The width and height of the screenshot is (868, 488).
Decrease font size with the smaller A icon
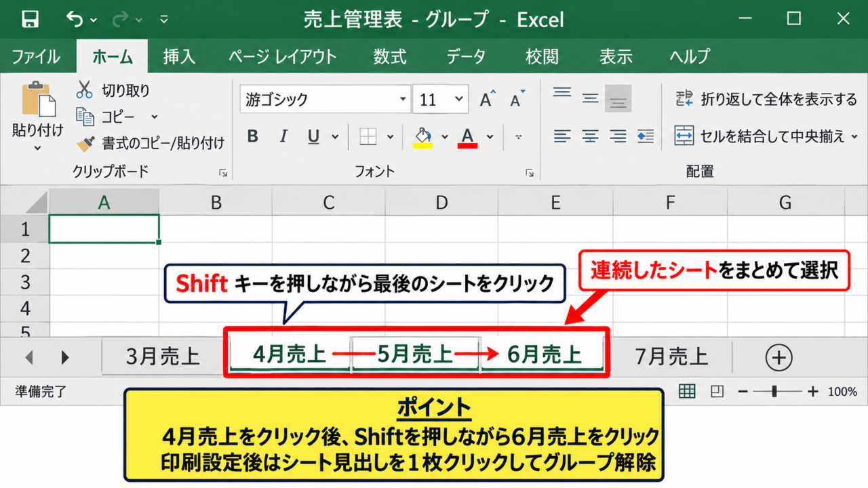[517, 100]
